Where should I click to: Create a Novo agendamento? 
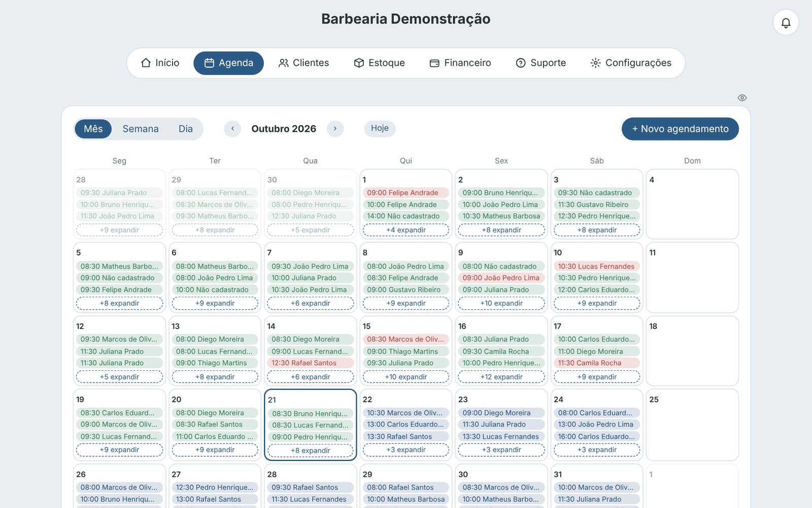coord(680,129)
